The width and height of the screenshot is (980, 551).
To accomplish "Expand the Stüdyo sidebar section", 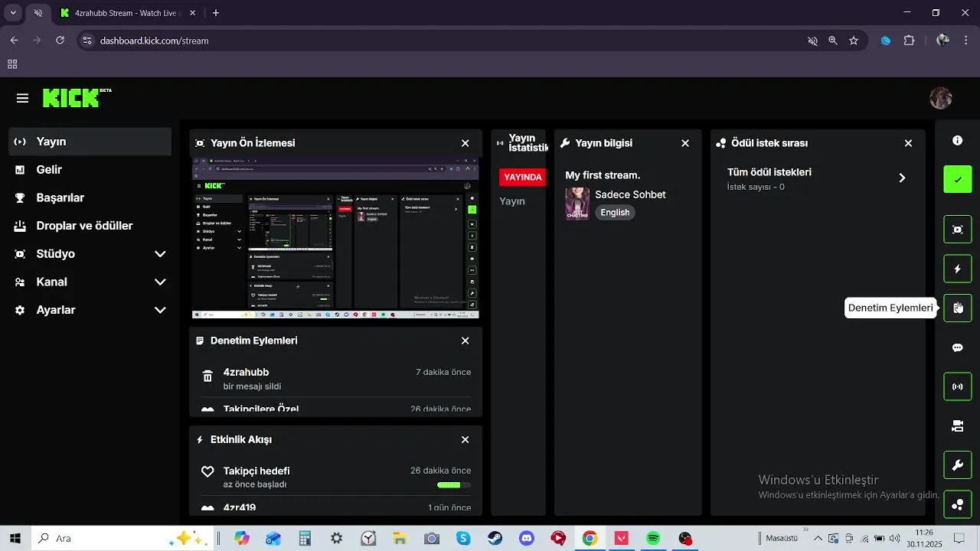I will click(160, 254).
